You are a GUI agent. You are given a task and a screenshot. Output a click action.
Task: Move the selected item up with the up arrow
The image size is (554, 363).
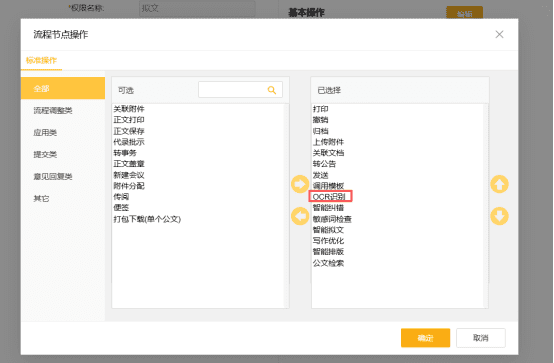point(499,184)
